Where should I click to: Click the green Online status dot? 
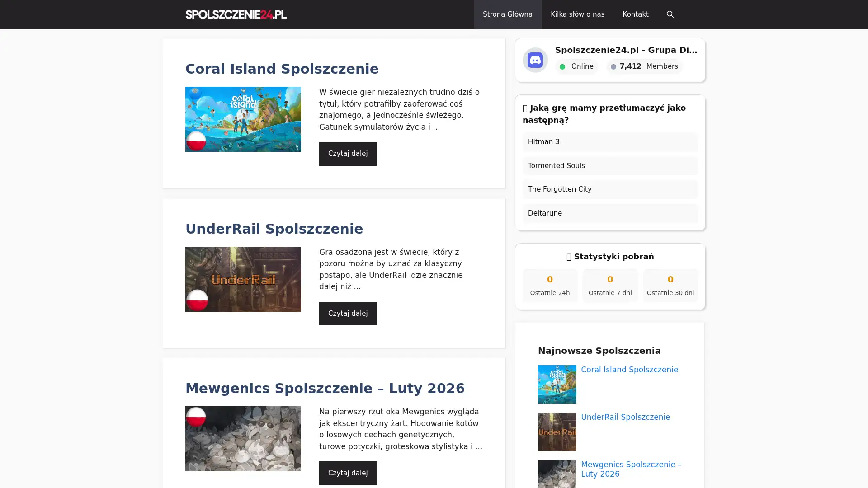[562, 66]
